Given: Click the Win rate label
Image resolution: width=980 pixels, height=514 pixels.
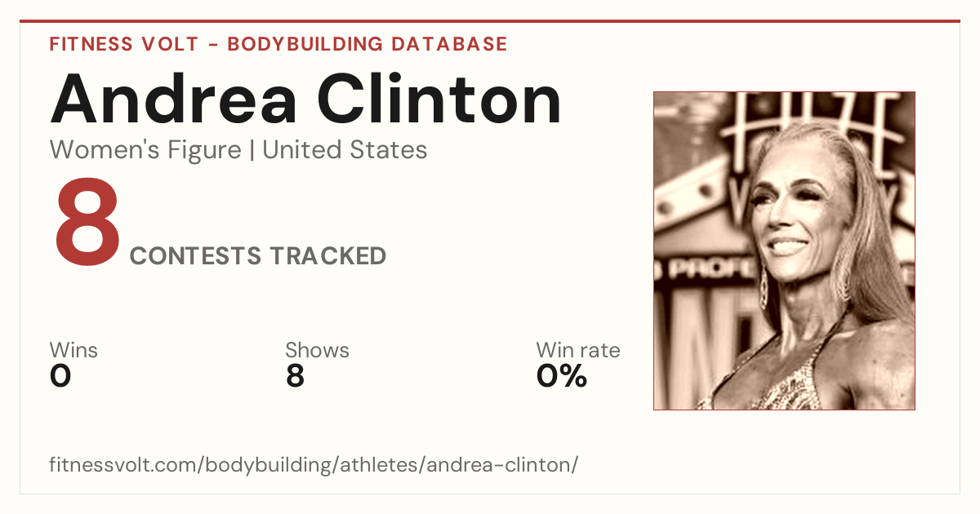Looking at the screenshot, I should pos(578,351).
